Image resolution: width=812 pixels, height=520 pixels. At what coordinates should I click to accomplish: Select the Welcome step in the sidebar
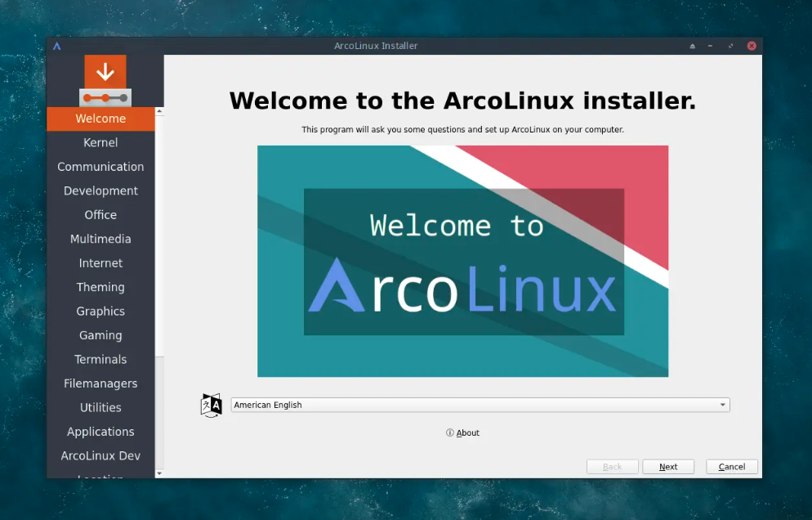coord(100,119)
